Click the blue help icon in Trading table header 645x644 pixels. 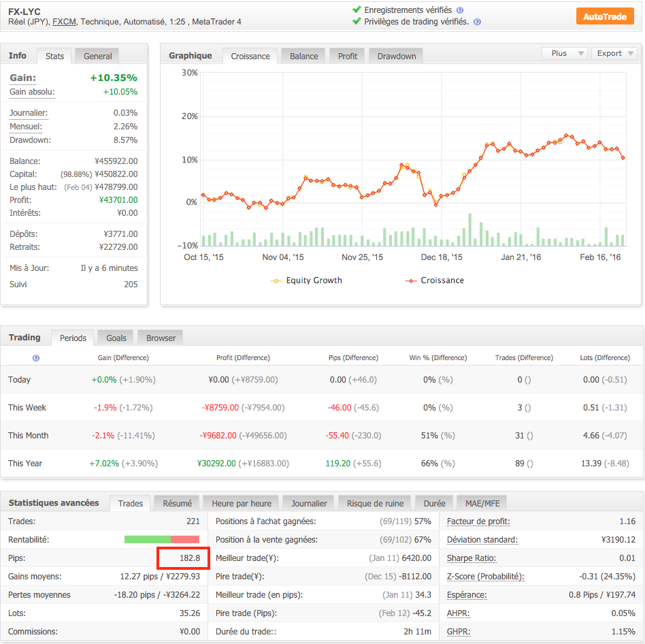(x=36, y=358)
